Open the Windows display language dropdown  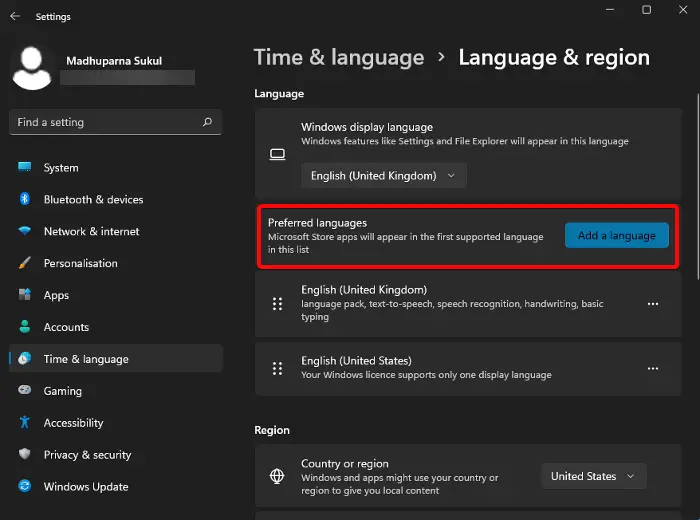[384, 176]
